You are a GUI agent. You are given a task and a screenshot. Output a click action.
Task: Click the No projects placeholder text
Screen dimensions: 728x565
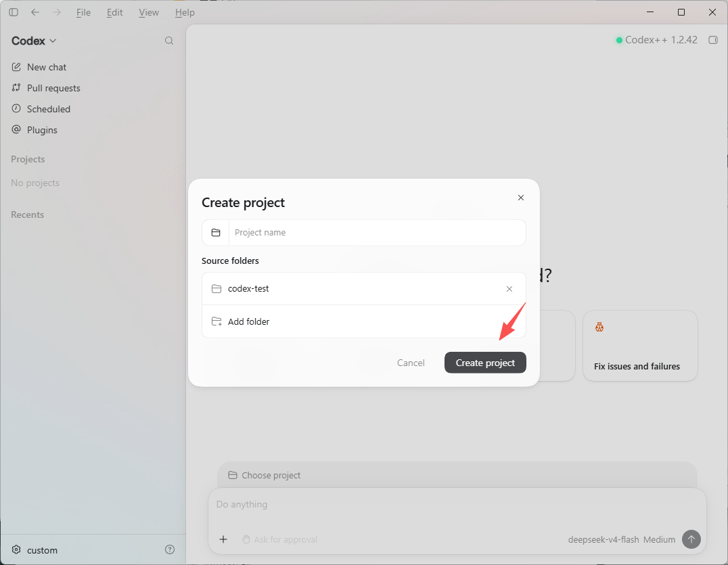pos(35,183)
